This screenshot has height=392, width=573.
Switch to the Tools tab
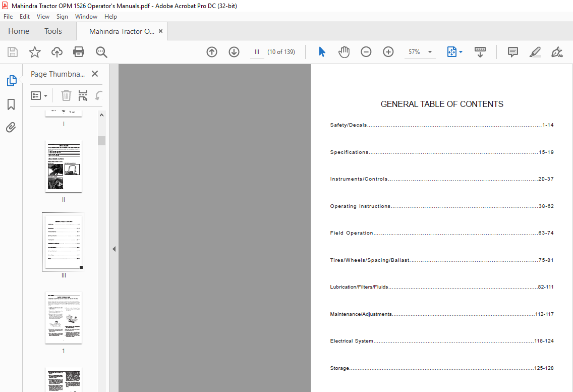(x=53, y=31)
